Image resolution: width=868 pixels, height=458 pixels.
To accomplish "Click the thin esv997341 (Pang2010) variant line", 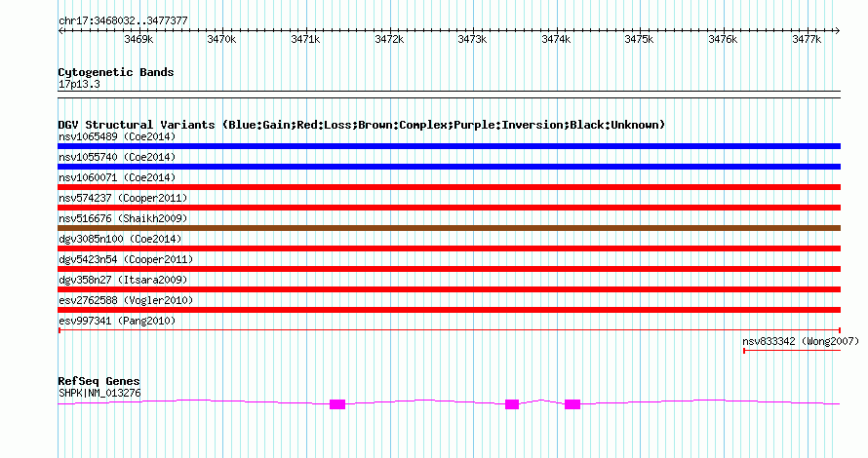I will click(449, 330).
